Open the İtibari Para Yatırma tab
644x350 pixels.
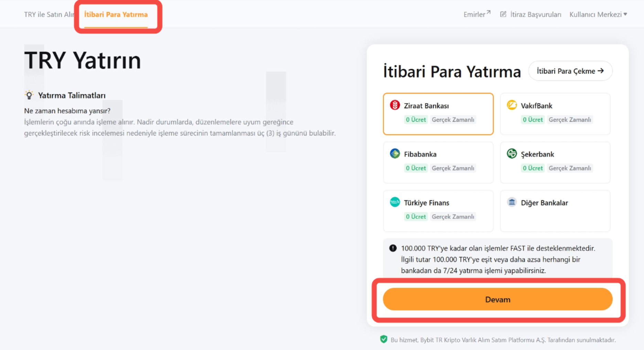point(116,14)
